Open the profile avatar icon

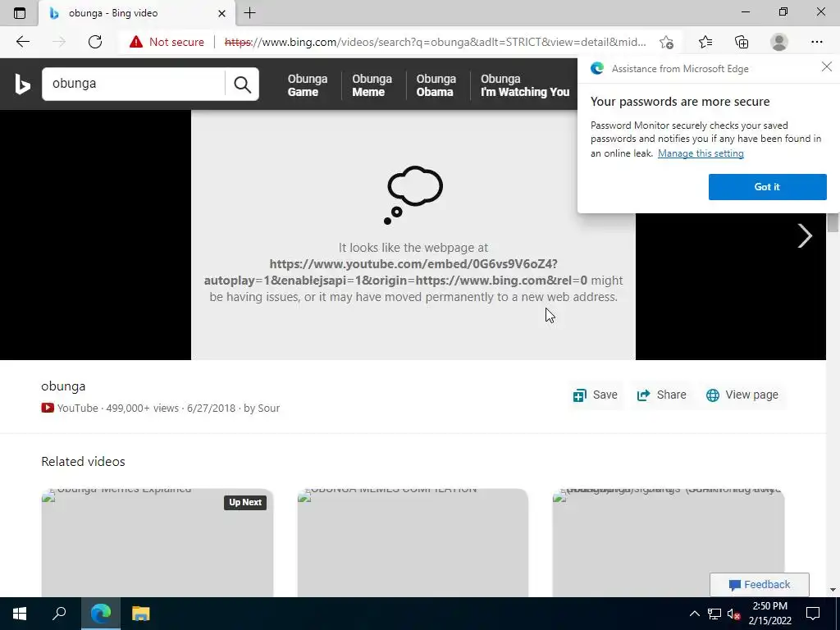779,42
